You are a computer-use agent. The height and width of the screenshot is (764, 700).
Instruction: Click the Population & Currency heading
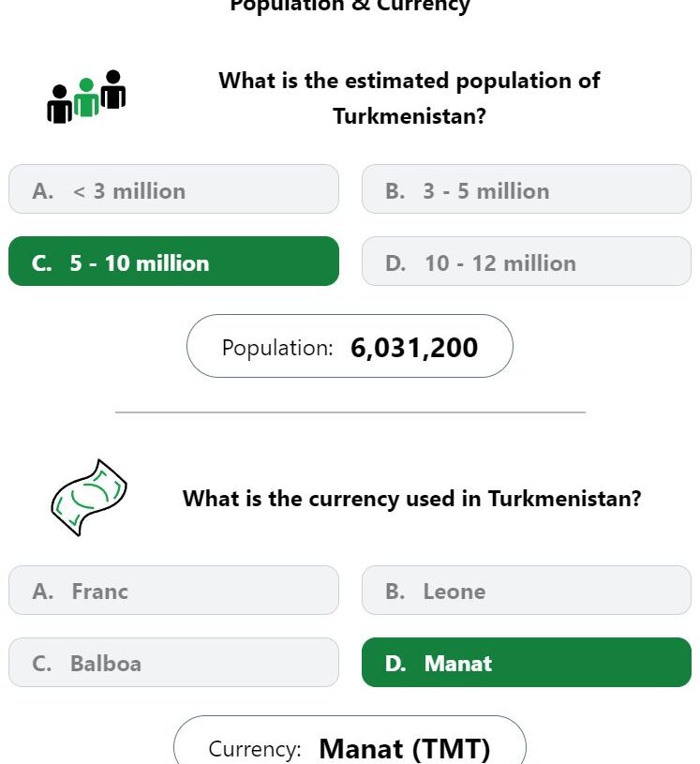[x=350, y=6]
